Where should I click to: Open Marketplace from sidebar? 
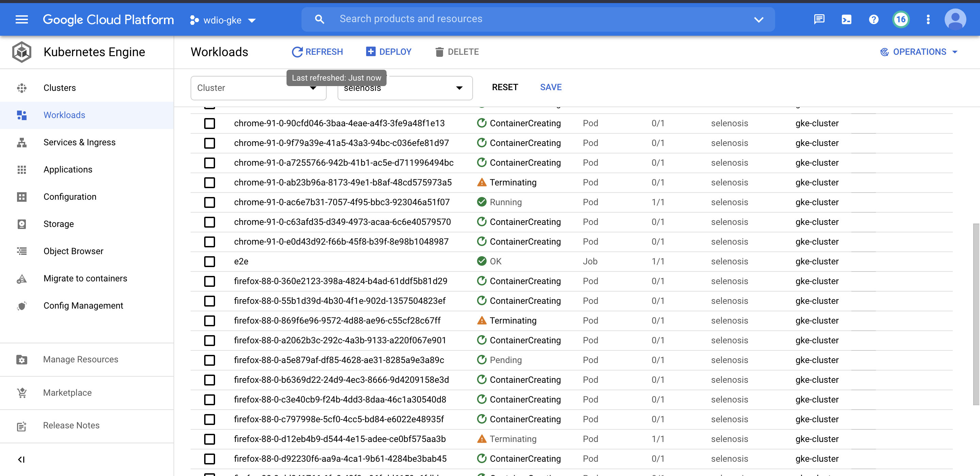point(67,393)
